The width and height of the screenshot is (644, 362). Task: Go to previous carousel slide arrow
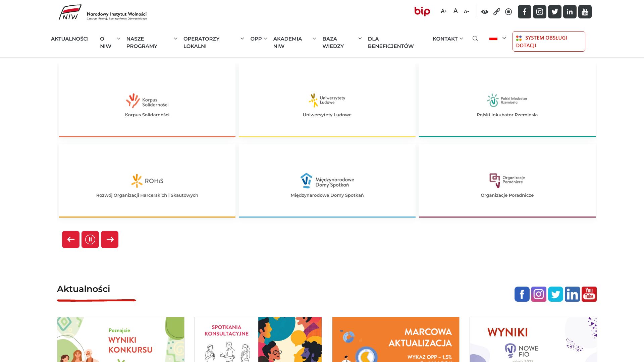click(x=71, y=239)
